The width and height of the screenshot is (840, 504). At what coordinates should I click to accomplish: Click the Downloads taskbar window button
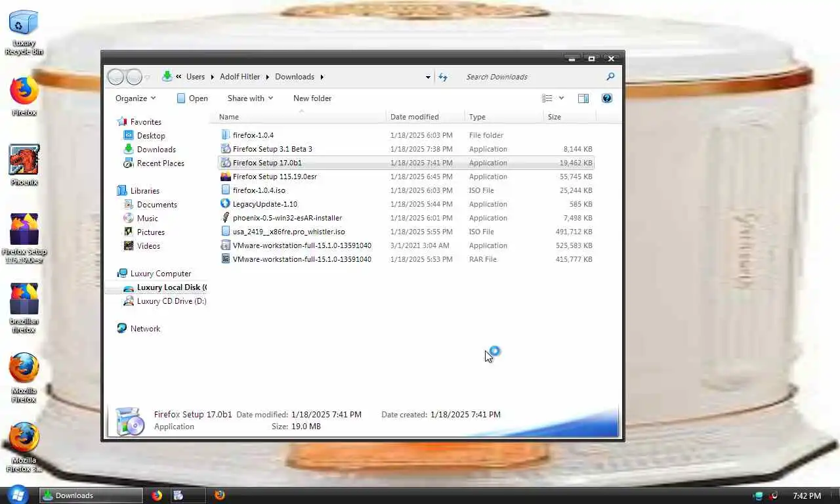(x=91, y=495)
